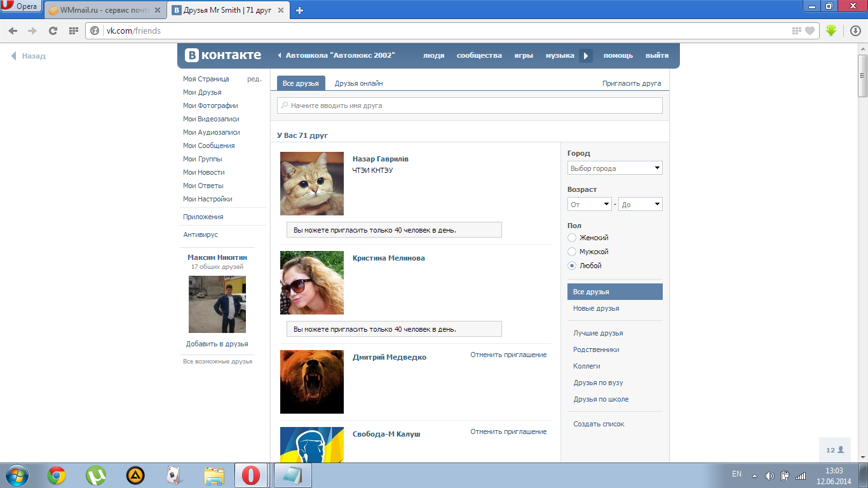Select the Мужской gender radio button

572,252
